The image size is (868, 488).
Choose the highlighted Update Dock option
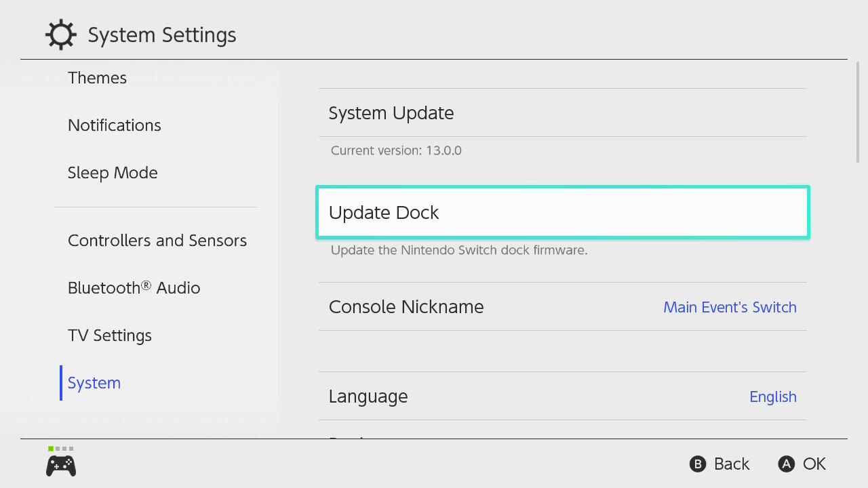[562, 212]
